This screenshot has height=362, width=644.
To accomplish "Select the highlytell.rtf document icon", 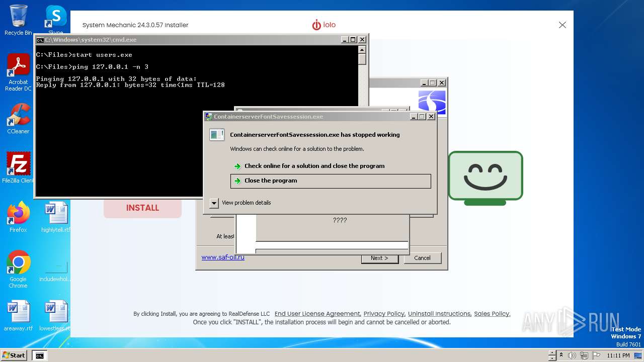I will pyautogui.click(x=56, y=217).
